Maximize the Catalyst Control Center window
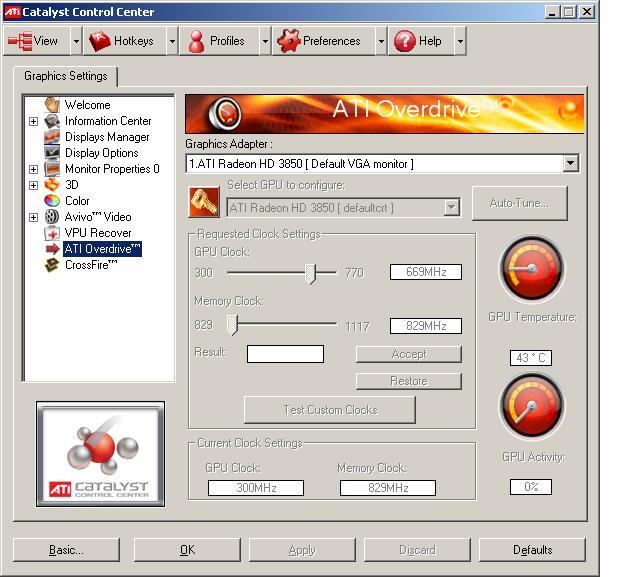Screen dimensions: 640x577 [x=569, y=12]
